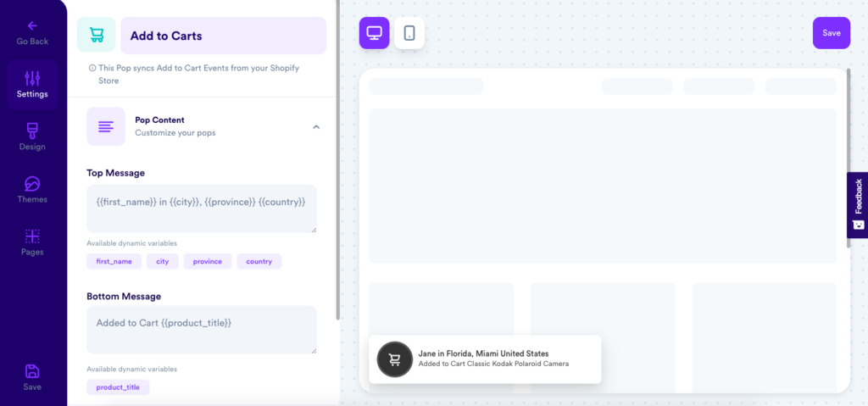Click the Go Back arrow icon
Image resolution: width=868 pixels, height=406 pixels.
(32, 25)
